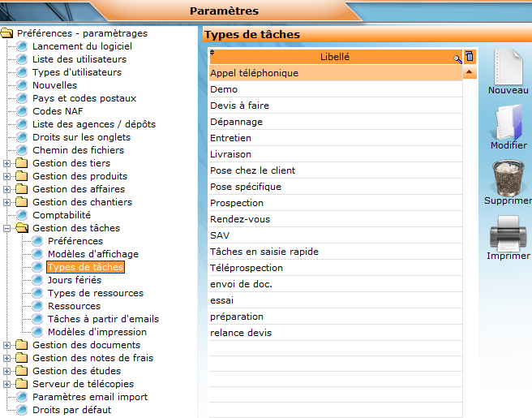The height and width of the screenshot is (418, 532).
Task: Expand the Gestion des études node
Action: pos(6,371)
